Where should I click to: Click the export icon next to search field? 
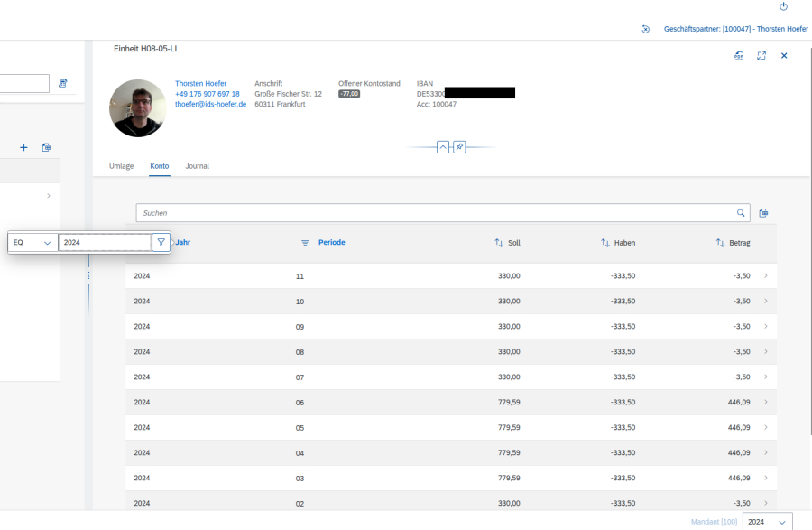(763, 213)
